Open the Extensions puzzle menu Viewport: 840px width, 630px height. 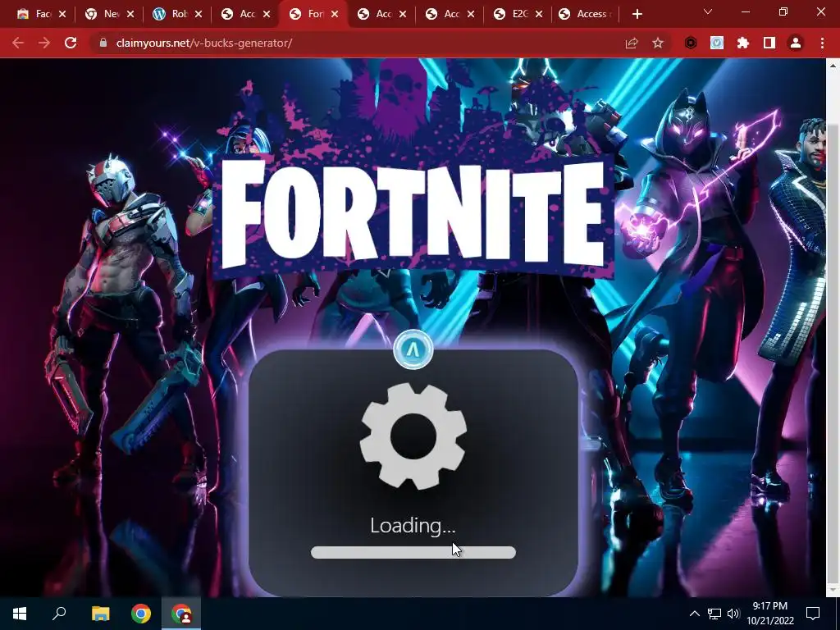(743, 43)
